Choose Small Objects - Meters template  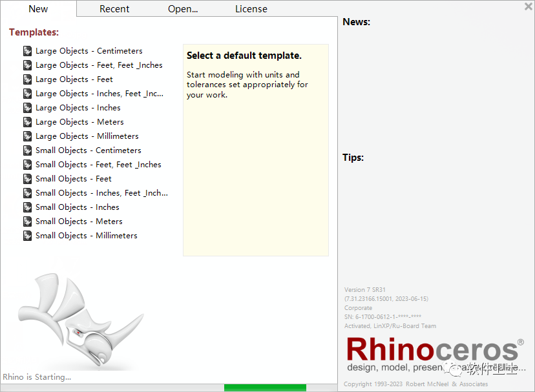[79, 222]
